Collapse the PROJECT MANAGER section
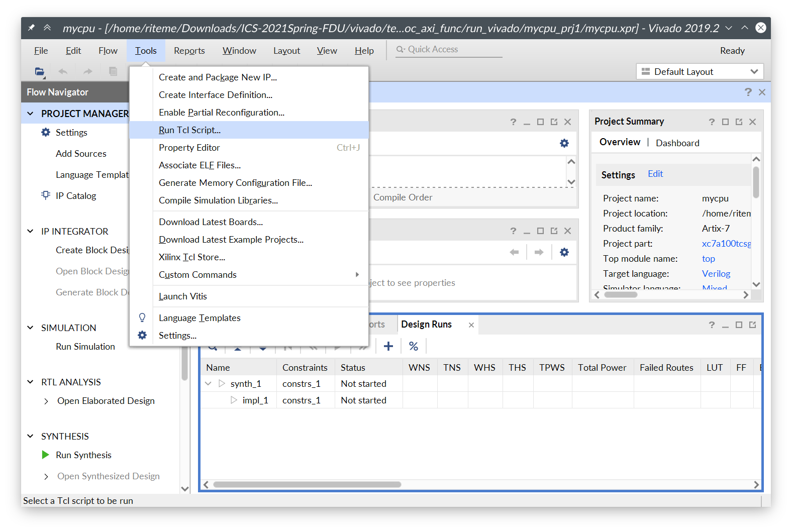792x532 pixels. tap(30, 114)
